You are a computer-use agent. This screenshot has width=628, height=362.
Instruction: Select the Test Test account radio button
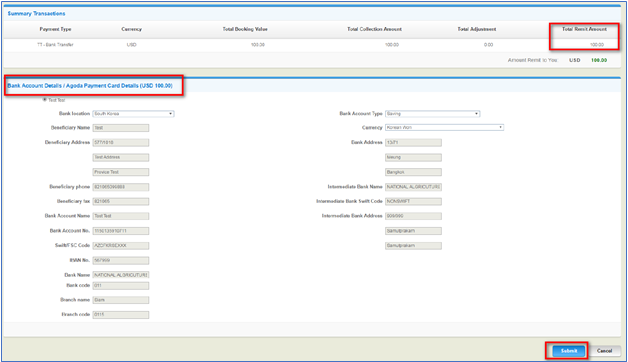point(44,100)
